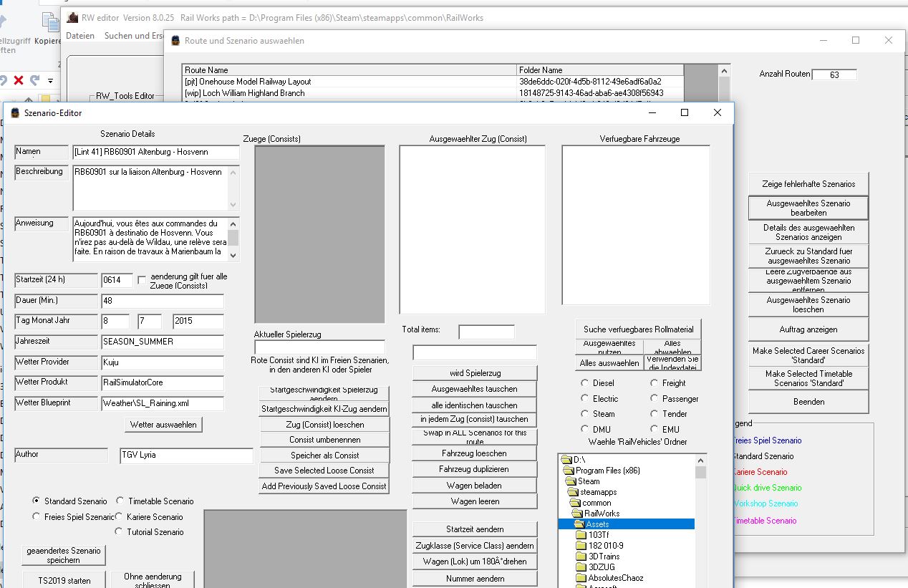The image size is (908, 588).
Task: Open the quick access toolbar dropdown arrow
Action: 51,80
